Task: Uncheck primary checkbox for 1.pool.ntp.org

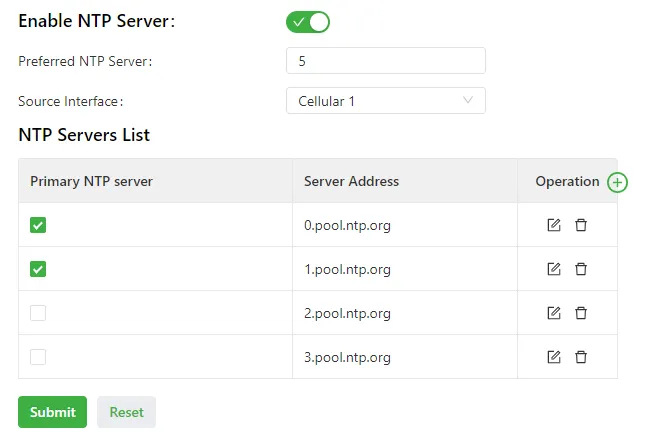Action: pos(38,269)
